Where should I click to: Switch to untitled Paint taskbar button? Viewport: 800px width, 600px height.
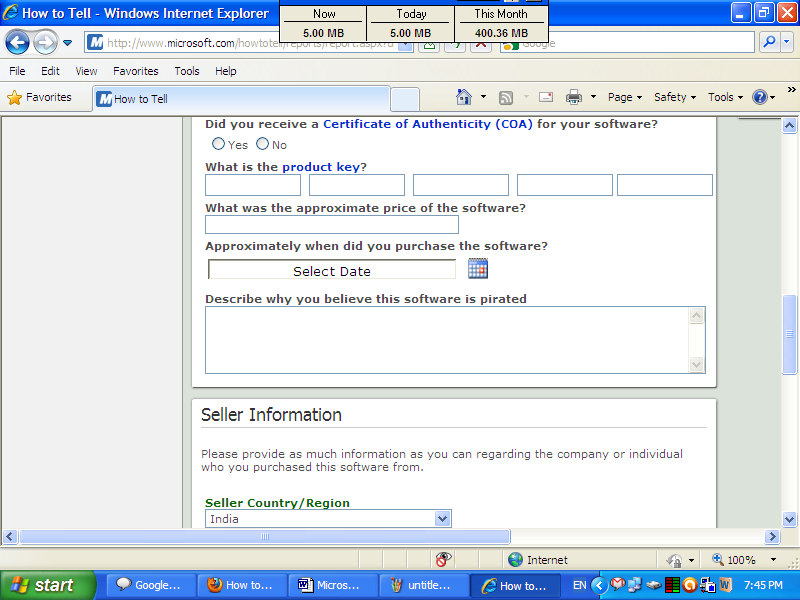[424, 585]
